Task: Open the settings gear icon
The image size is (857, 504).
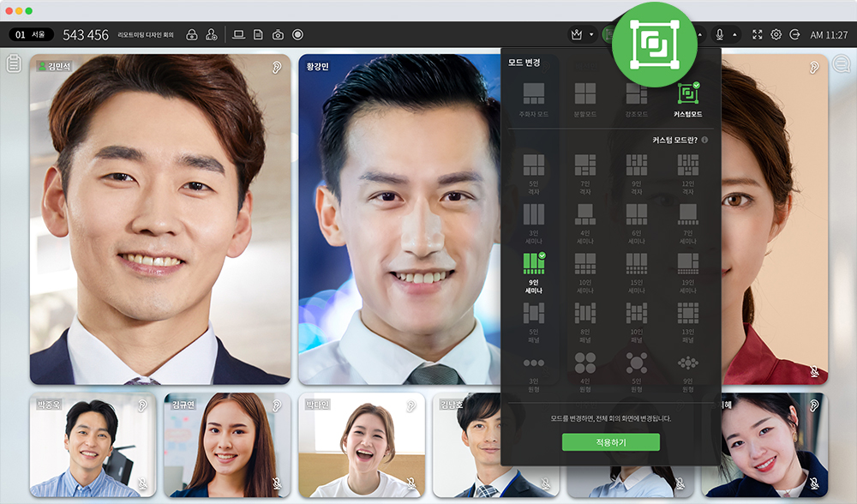Action: (776, 35)
